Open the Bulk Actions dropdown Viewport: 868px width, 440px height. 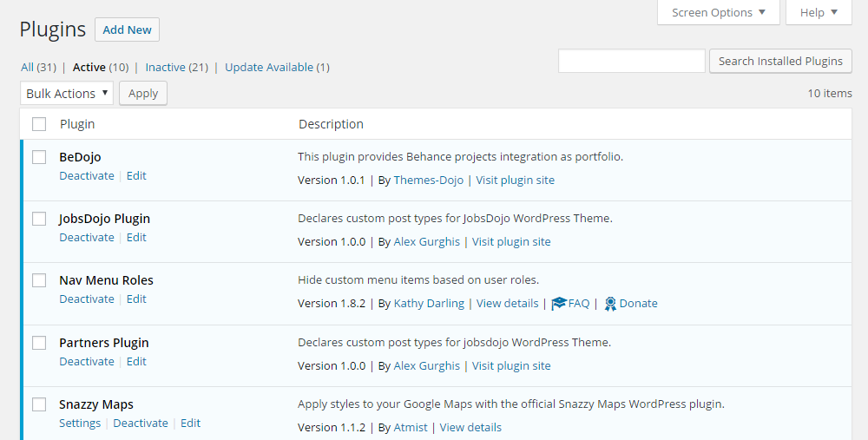click(x=67, y=94)
